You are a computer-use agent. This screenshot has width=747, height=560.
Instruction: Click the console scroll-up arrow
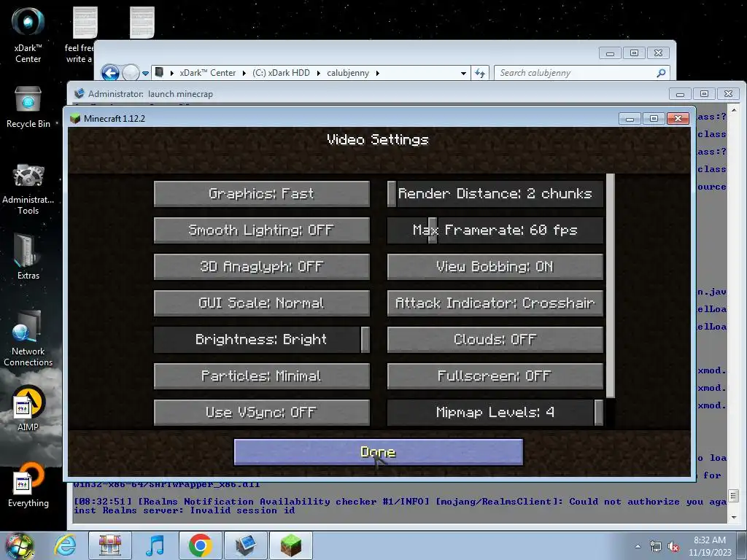coord(734,109)
